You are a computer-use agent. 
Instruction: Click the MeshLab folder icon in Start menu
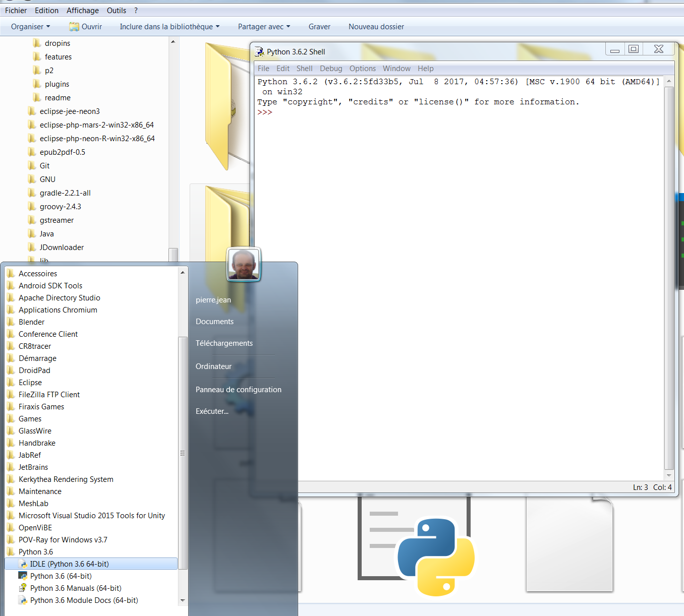(x=11, y=503)
